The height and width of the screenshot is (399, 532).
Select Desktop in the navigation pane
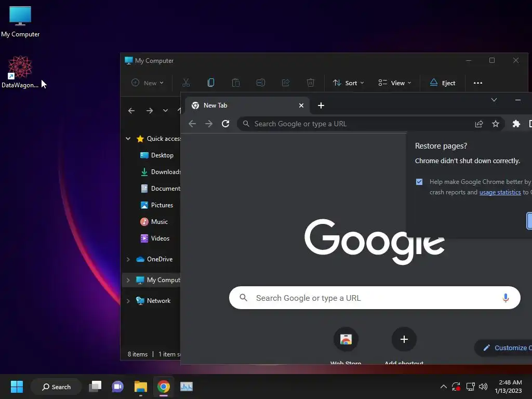pos(157,155)
